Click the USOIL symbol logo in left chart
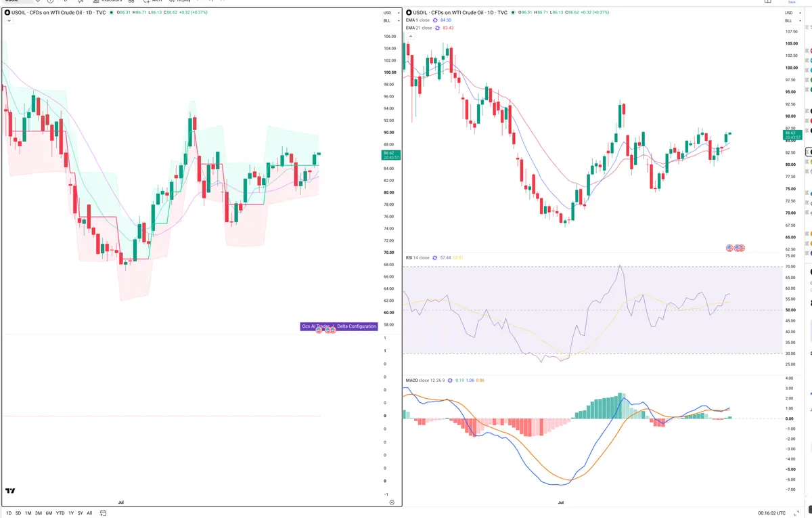812x518 pixels. 7,13
